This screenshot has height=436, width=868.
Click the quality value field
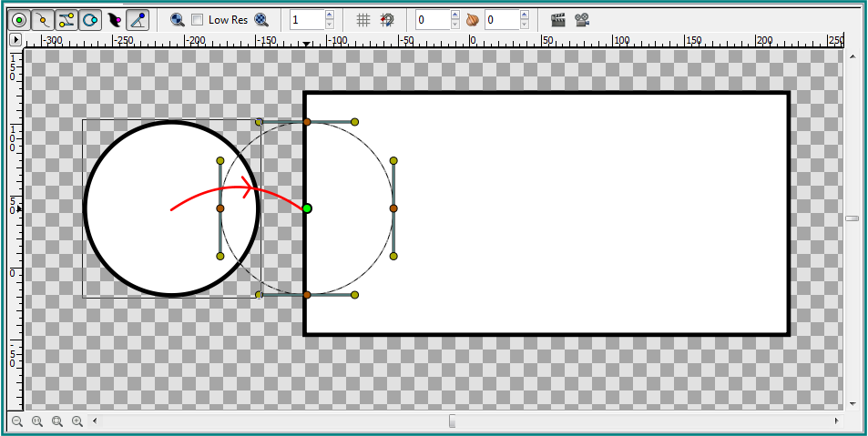[x=307, y=20]
